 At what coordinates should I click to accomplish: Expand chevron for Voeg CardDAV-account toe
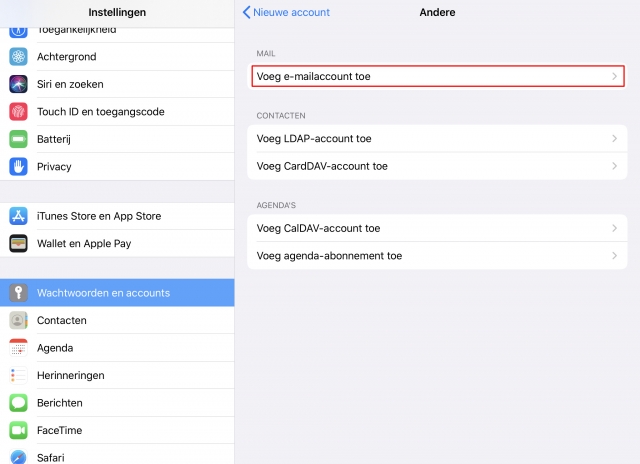614,166
